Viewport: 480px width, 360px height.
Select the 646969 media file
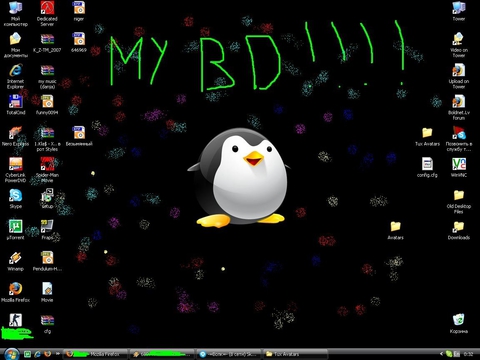tap(79, 43)
